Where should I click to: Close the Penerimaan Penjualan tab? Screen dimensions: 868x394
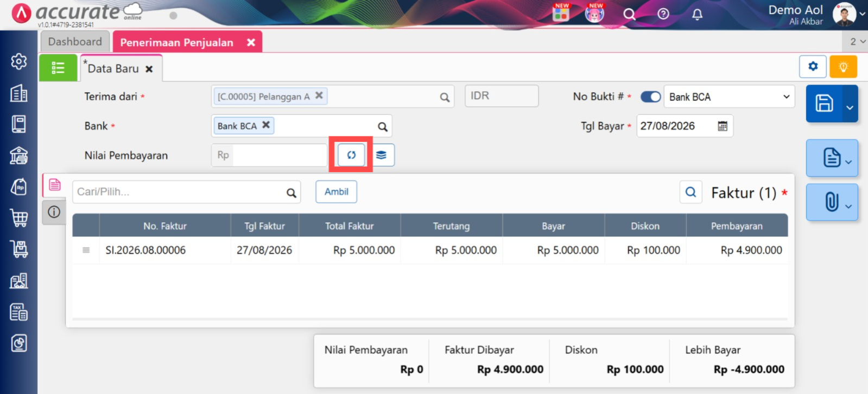[251, 42]
